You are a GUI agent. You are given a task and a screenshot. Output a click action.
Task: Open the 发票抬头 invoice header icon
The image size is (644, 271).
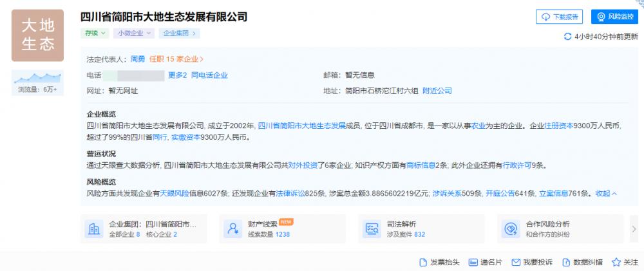(x=423, y=262)
